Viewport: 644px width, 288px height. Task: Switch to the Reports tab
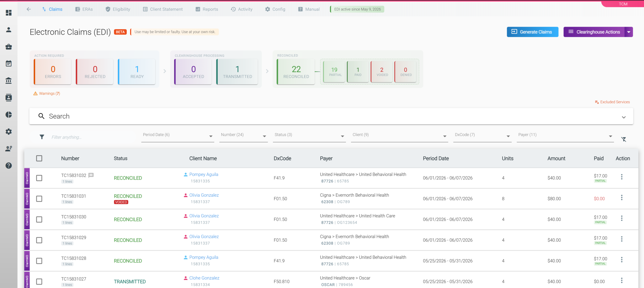207,9
